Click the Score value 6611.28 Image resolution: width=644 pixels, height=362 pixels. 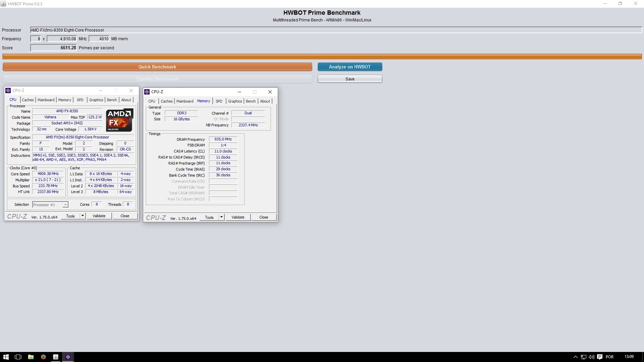(54, 48)
